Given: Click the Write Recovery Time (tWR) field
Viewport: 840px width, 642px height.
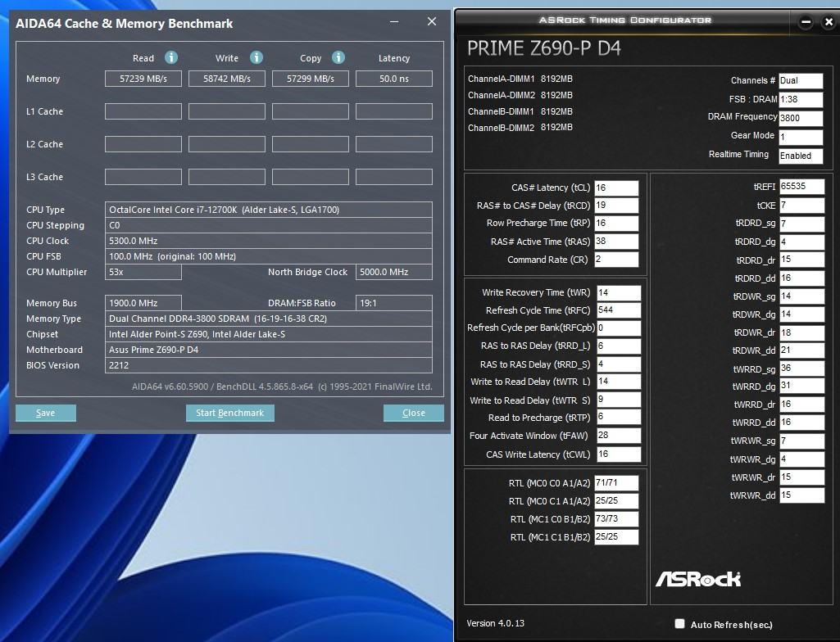Looking at the screenshot, I should (x=619, y=293).
